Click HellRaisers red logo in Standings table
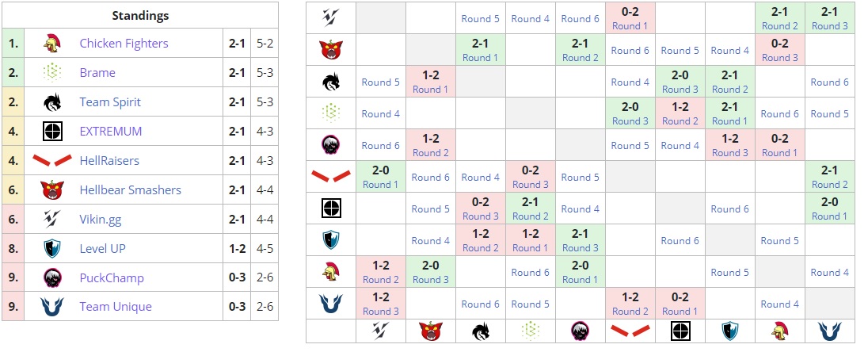 click(x=51, y=161)
